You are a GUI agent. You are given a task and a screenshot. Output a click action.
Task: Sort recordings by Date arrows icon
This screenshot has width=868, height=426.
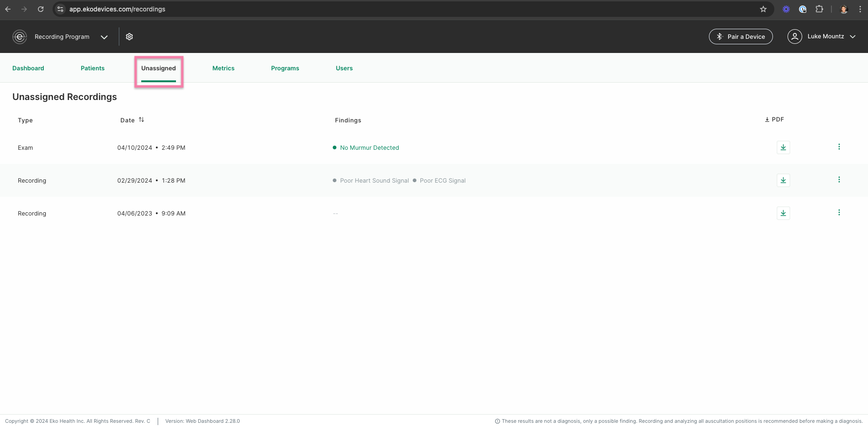pyautogui.click(x=142, y=120)
